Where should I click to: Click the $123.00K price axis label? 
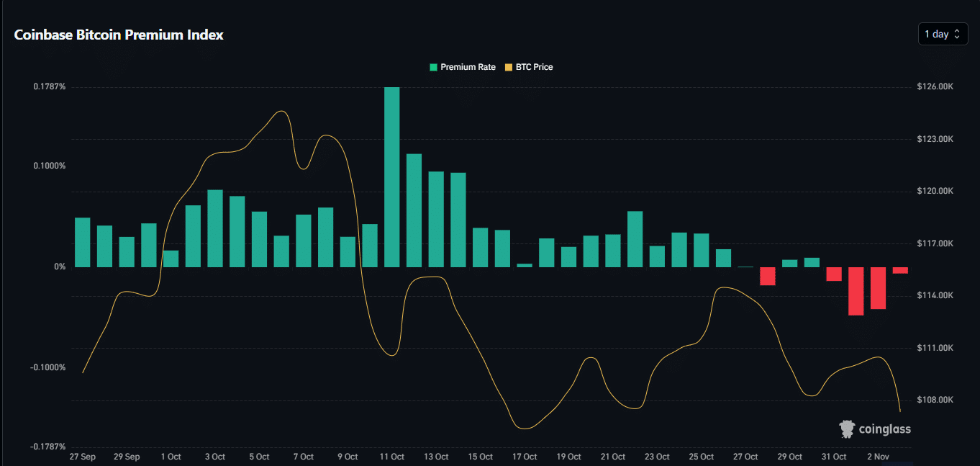(935, 139)
